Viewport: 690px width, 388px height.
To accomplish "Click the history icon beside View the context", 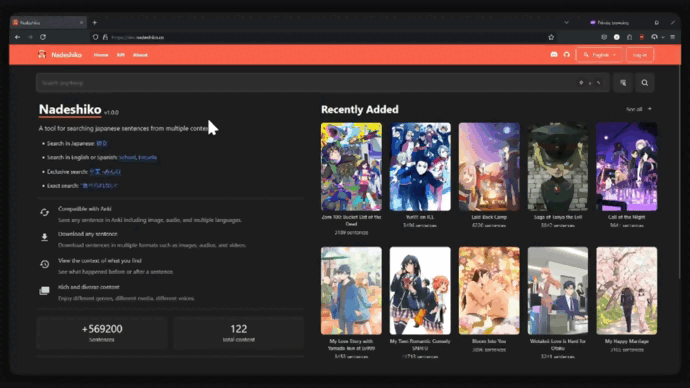I will [44, 264].
